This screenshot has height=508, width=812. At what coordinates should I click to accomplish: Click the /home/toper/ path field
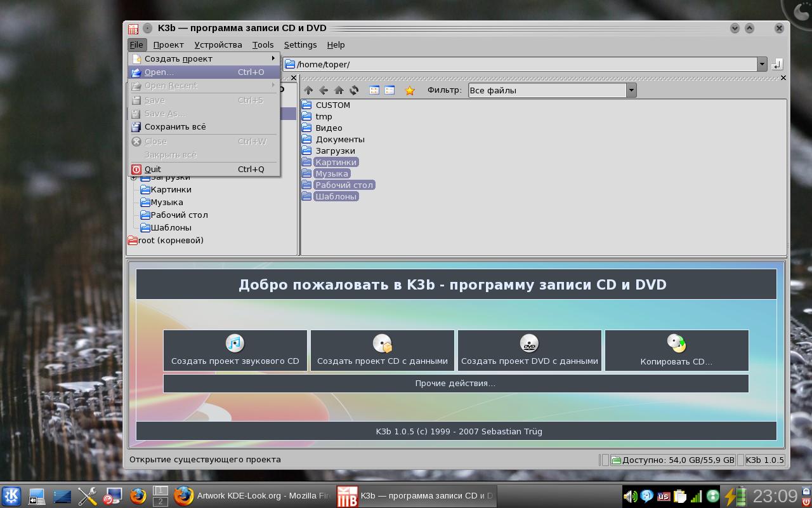[520, 64]
